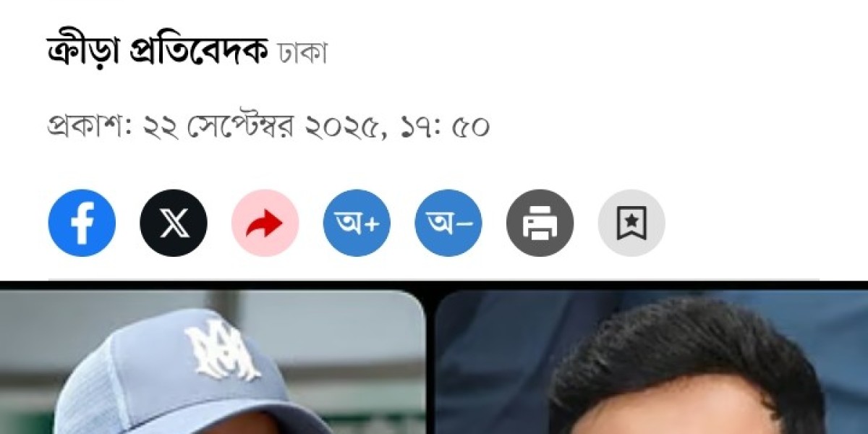Share the article on X
This screenshot has height=434, width=868.
(174, 223)
